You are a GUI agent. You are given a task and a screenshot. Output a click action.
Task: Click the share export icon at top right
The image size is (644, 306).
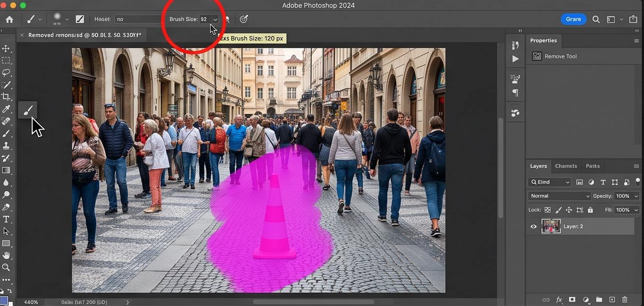coord(633,19)
